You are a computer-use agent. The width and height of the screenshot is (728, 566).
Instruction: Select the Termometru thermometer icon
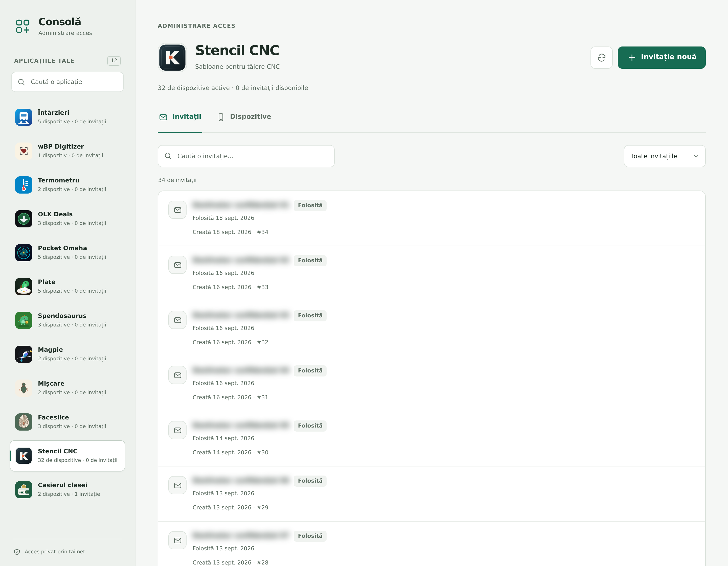[x=24, y=185]
